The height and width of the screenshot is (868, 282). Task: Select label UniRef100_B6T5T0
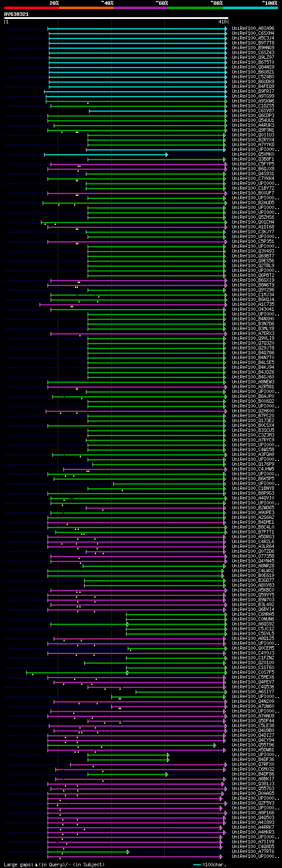253,62
